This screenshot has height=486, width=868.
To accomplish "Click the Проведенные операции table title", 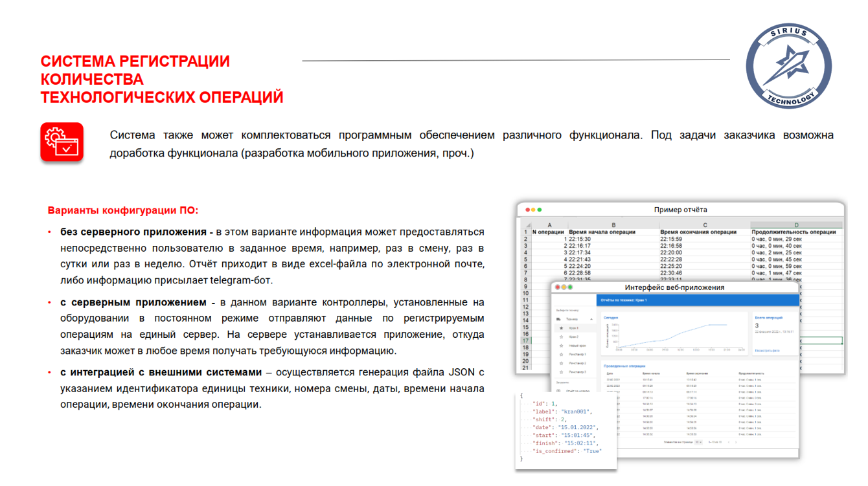I will [624, 366].
